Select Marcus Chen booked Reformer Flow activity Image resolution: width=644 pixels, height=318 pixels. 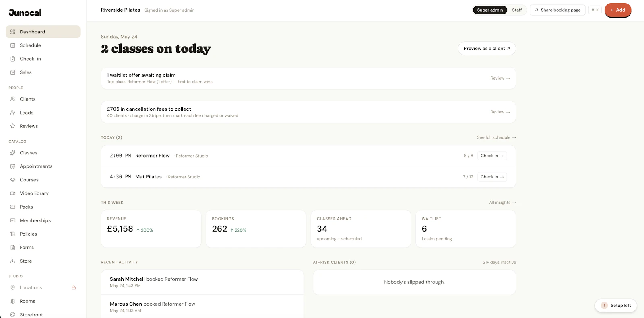(202, 307)
